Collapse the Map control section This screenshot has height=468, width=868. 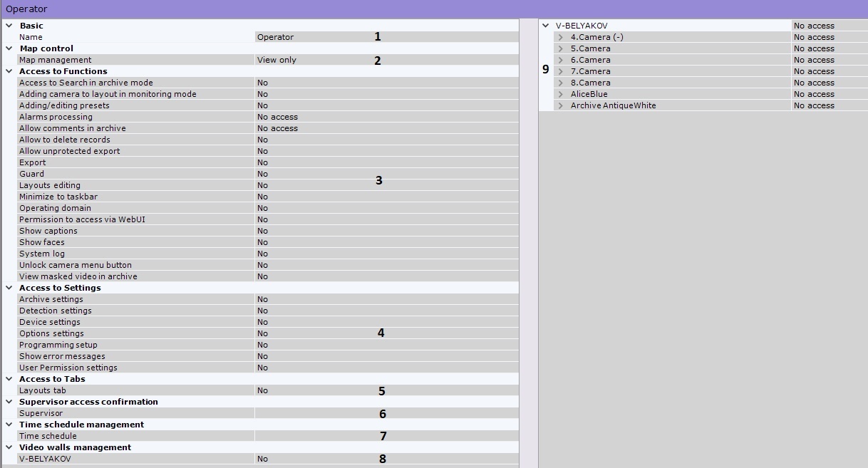click(9, 48)
